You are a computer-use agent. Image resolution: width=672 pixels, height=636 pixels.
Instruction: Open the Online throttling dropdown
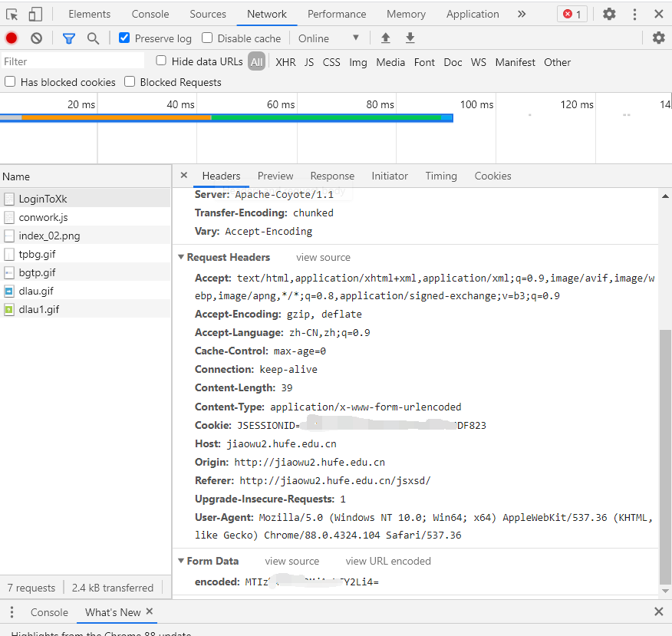(x=329, y=38)
